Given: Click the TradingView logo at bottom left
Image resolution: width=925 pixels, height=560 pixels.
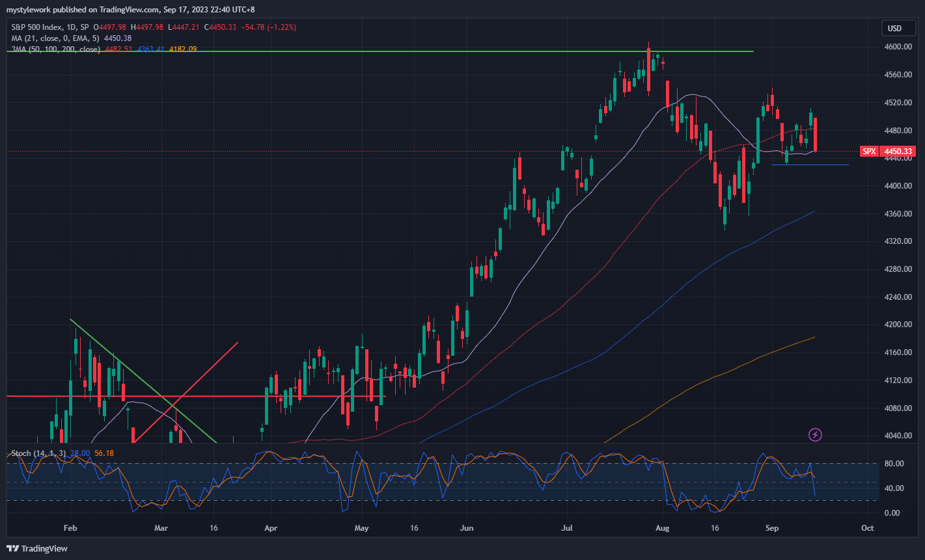Looking at the screenshot, I should (x=37, y=548).
